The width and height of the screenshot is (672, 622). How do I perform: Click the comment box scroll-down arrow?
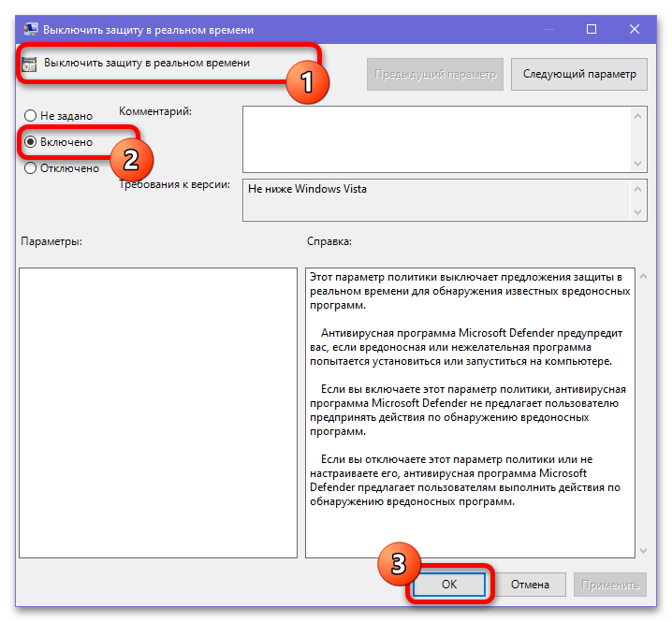(x=637, y=163)
